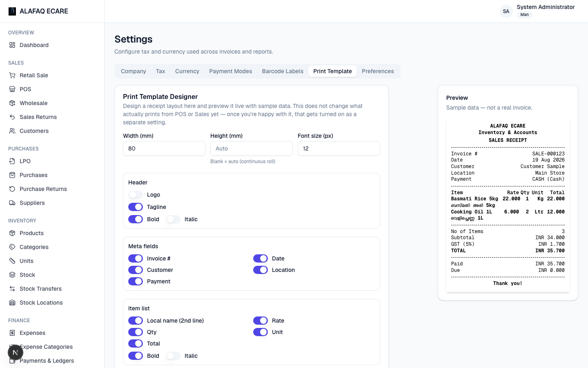Click the Categories tag icon
588x368 pixels.
12,247
